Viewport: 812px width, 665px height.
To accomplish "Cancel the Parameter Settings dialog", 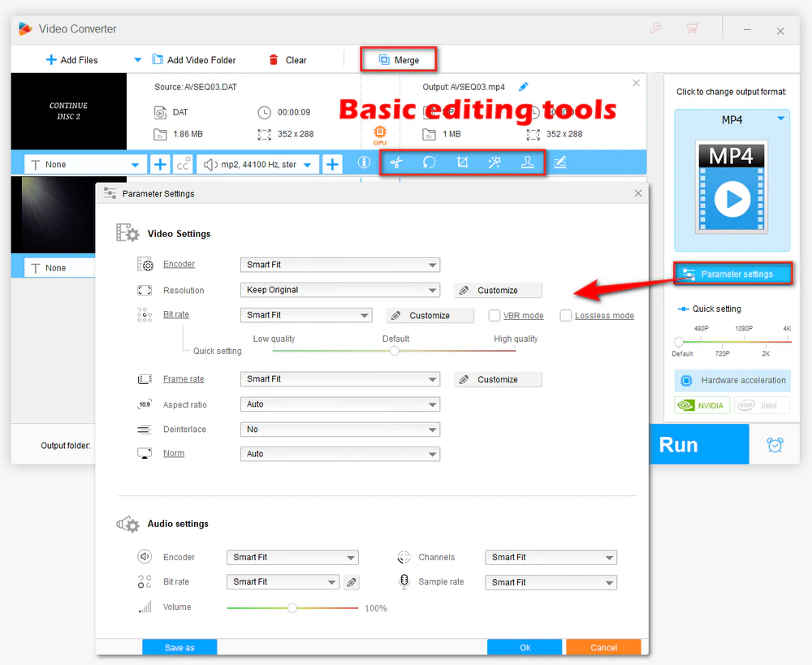I will (604, 647).
